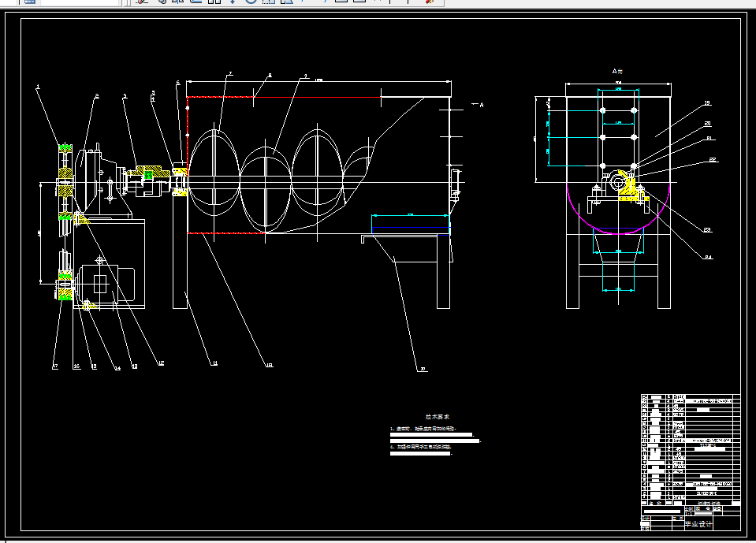Select the section marker letter A

[481, 105]
